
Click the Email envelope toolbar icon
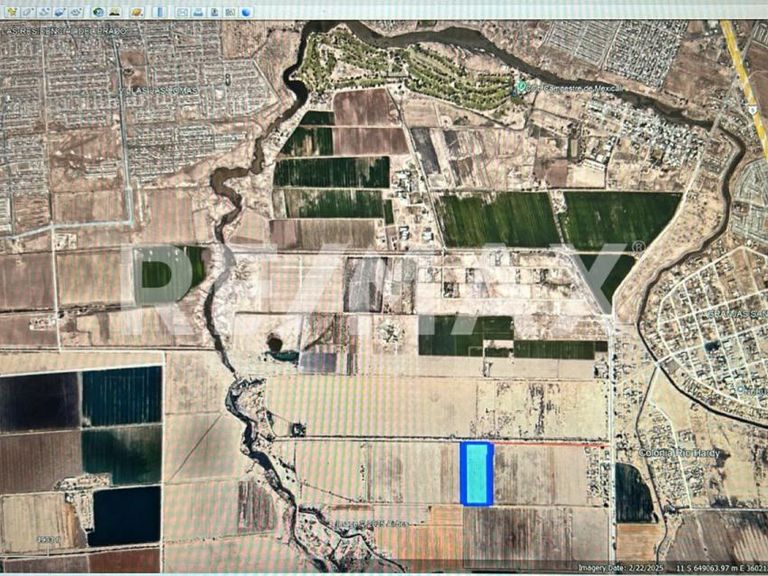click(x=182, y=12)
